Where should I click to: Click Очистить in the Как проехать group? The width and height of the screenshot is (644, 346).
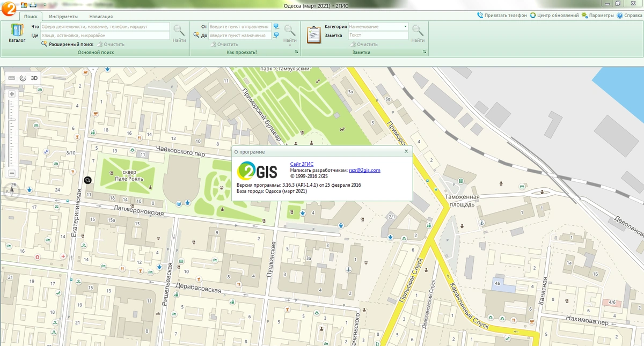point(224,44)
